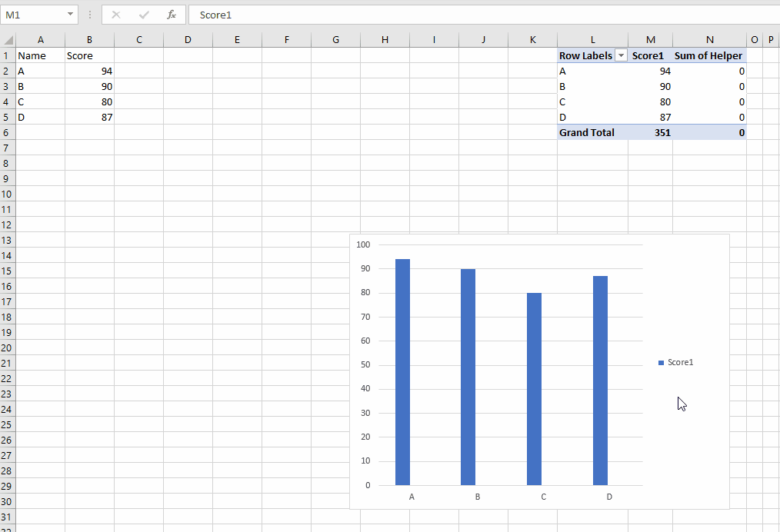Click the Sum of Helper column header cell

(709, 55)
